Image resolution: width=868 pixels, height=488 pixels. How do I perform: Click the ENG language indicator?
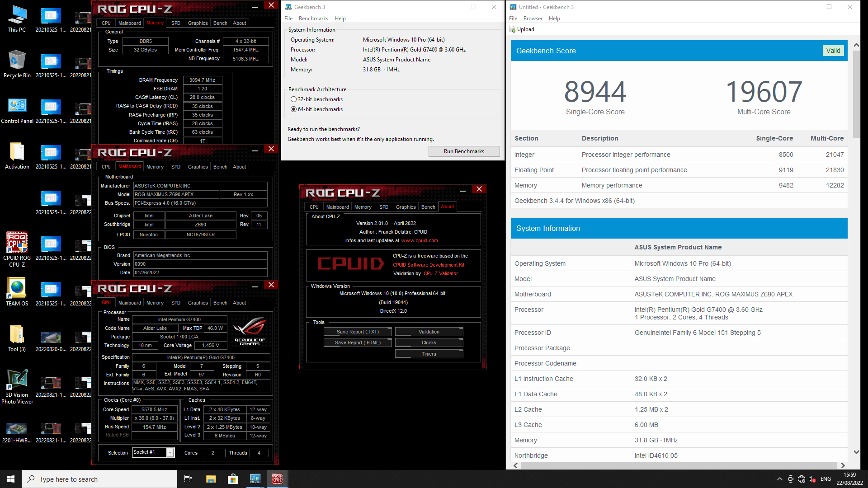tap(826, 479)
